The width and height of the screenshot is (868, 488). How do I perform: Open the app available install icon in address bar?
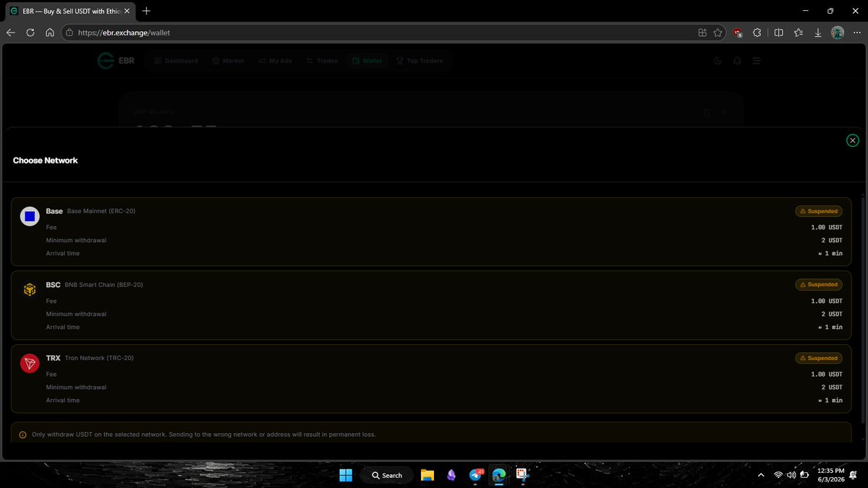(x=702, y=33)
